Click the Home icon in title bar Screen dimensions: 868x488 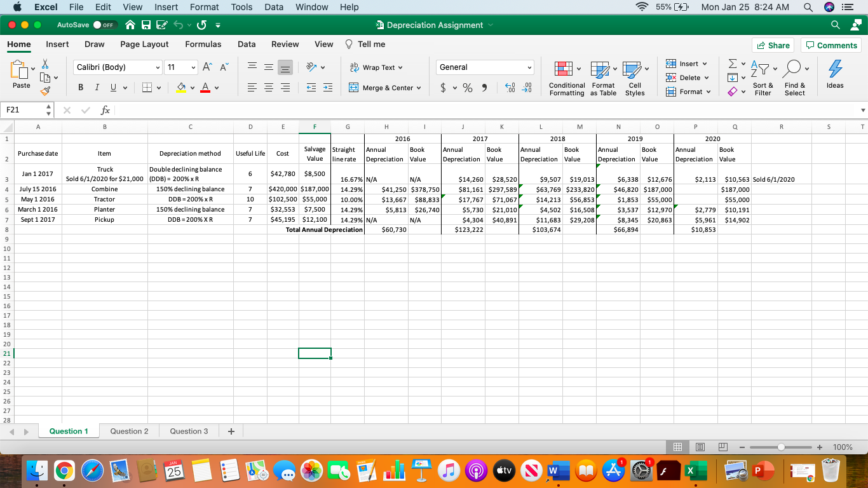point(130,25)
